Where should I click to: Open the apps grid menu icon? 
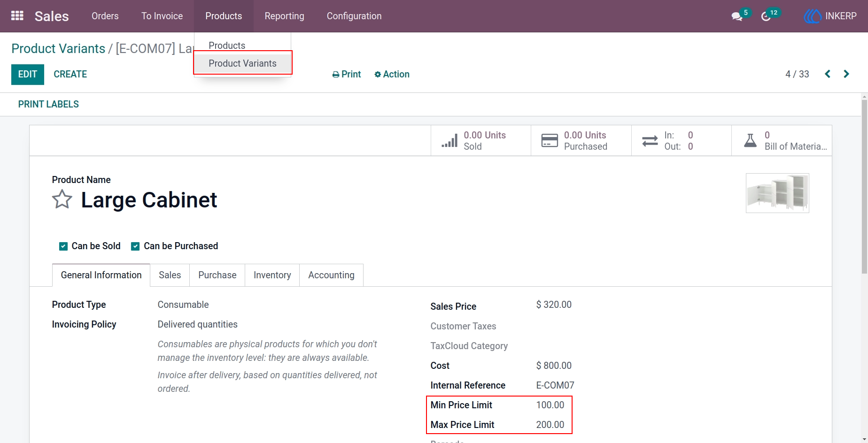(x=17, y=16)
